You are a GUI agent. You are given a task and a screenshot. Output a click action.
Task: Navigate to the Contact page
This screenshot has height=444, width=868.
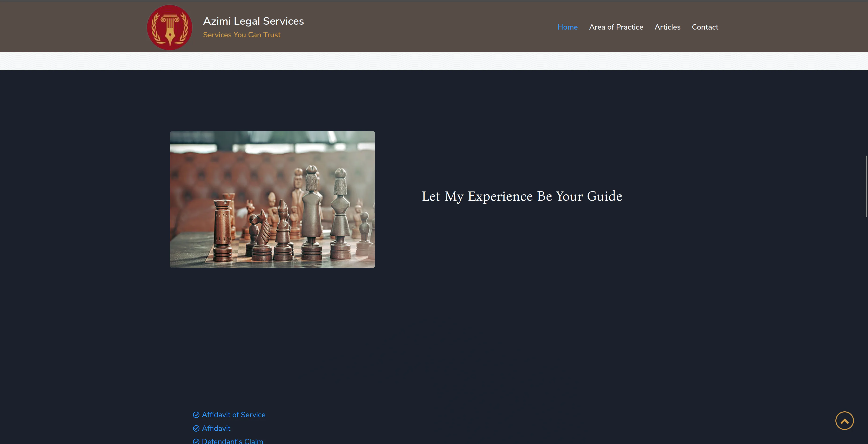coord(705,27)
